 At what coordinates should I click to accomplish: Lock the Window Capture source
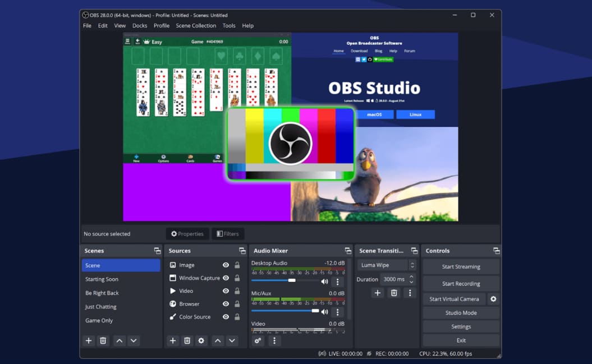pyautogui.click(x=237, y=278)
